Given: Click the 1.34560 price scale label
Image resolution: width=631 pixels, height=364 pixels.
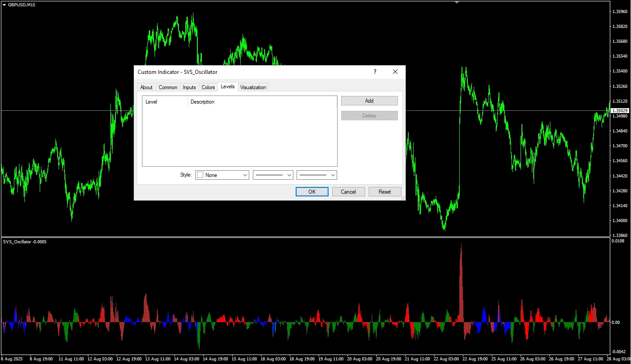Looking at the screenshot, I should pos(620,160).
